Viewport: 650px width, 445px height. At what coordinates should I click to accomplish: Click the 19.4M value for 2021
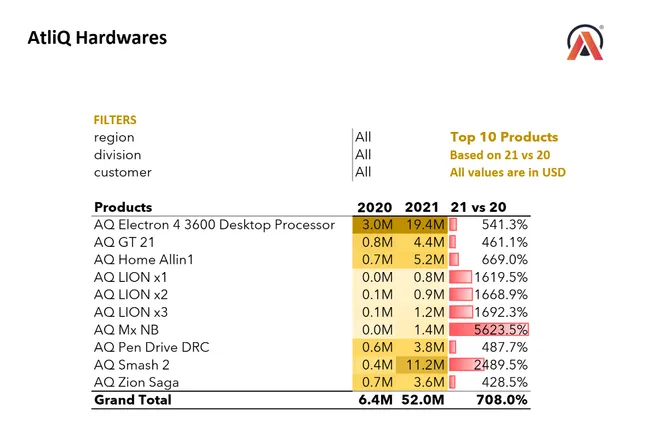point(425,225)
